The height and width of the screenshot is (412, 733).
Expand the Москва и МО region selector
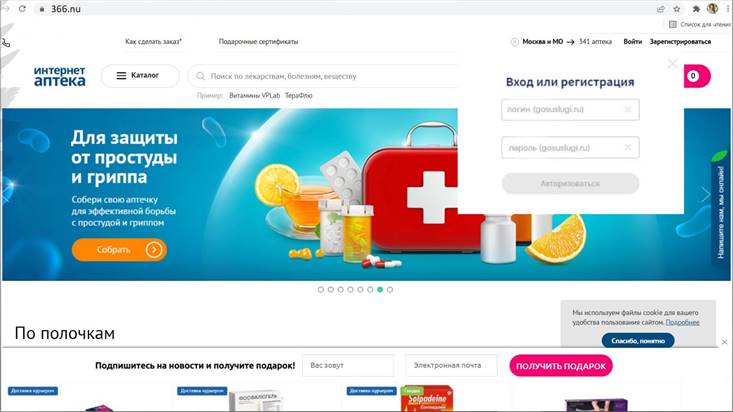tap(542, 42)
